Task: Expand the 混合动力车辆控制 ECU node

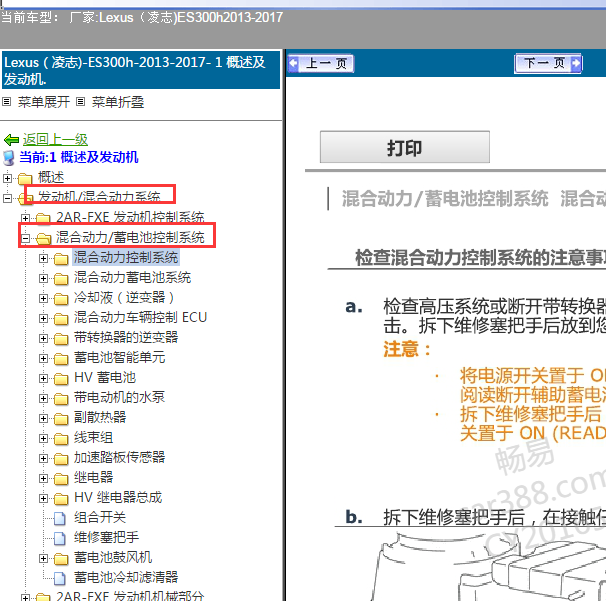Action: coord(43,318)
